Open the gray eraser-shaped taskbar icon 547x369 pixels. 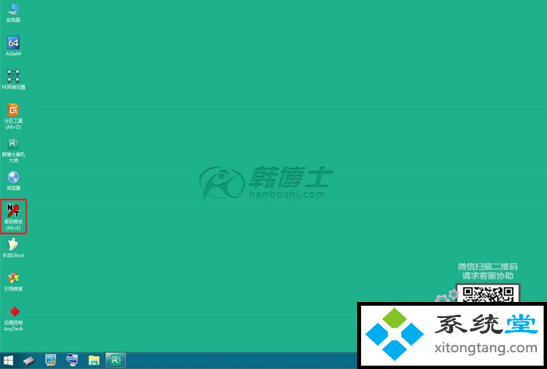pyautogui.click(x=29, y=361)
